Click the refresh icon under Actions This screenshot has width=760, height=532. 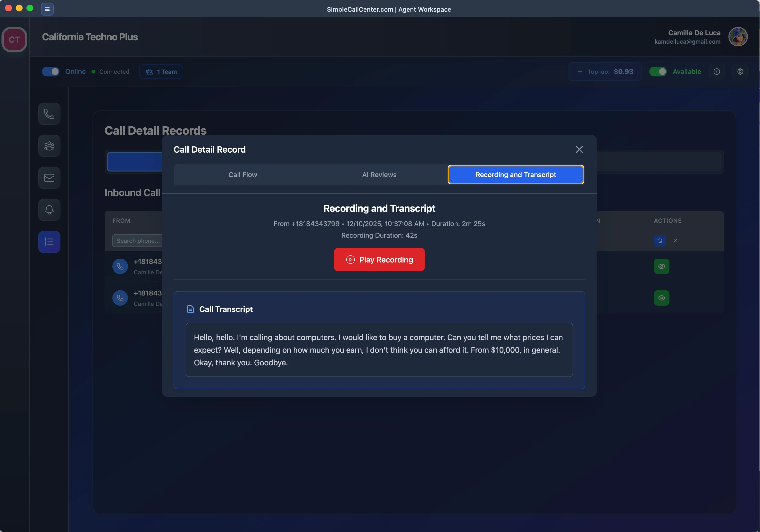click(659, 240)
